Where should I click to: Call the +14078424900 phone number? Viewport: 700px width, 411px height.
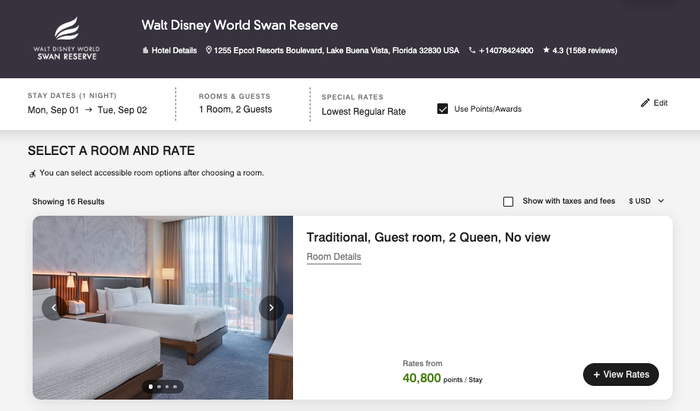point(506,50)
